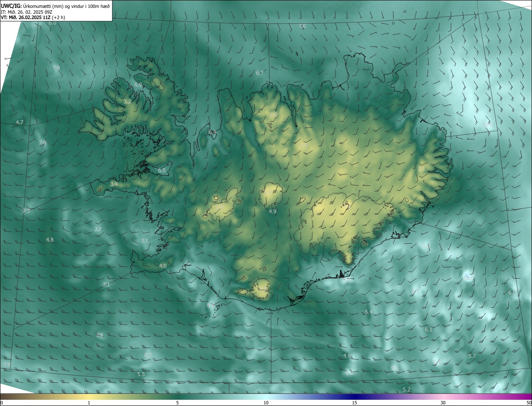
Task: Click the 5.4 value label on the map
Action: [x=368, y=312]
